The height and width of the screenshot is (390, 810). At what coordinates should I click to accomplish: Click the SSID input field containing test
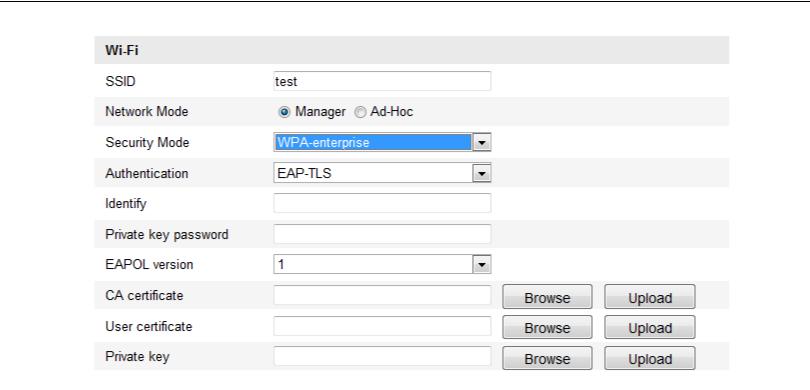pos(382,81)
